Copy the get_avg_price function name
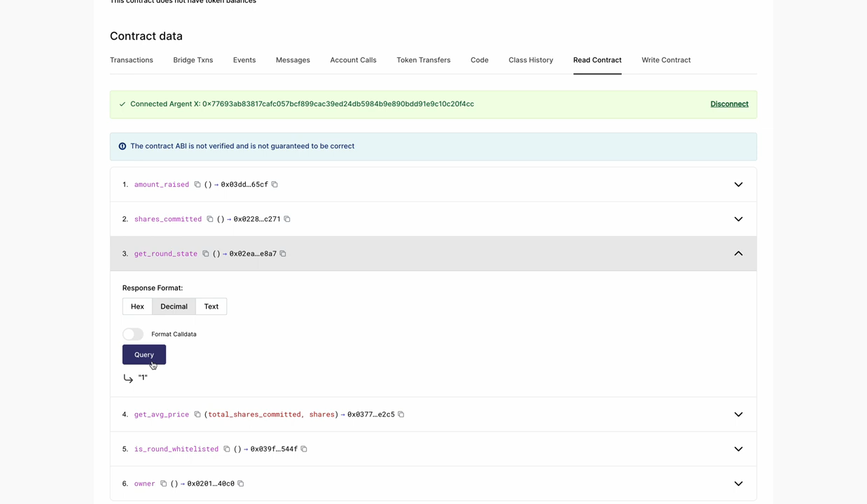This screenshot has height=504, width=867. [197, 414]
